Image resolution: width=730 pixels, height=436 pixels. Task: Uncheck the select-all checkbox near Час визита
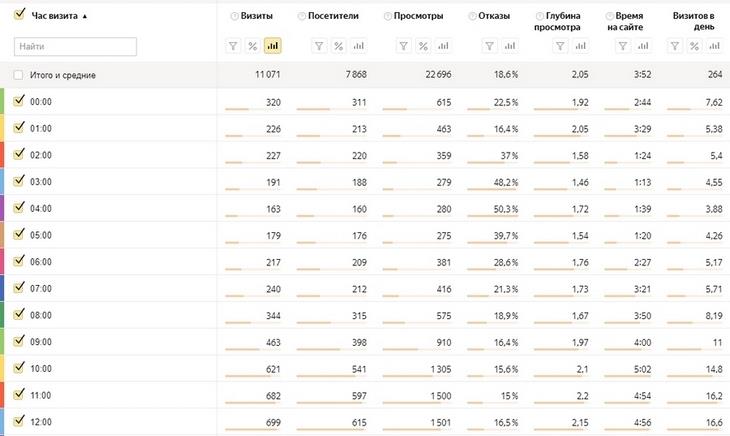tap(20, 15)
